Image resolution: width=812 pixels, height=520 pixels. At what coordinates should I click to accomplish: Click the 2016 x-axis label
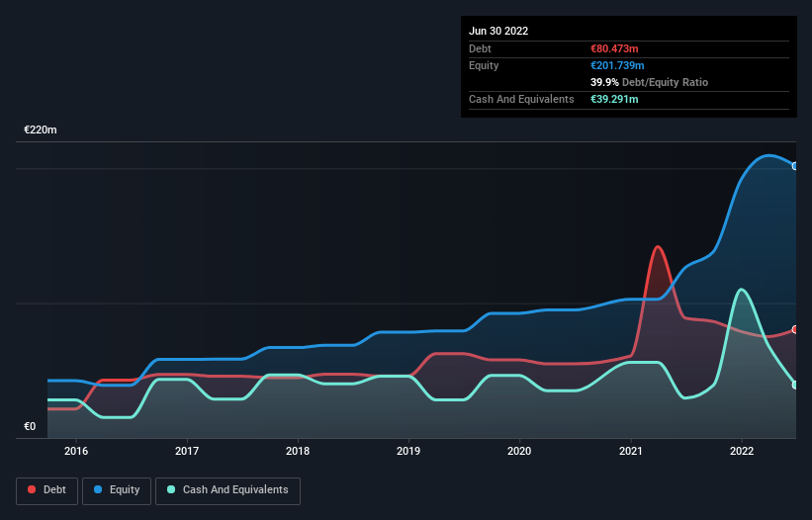click(76, 451)
